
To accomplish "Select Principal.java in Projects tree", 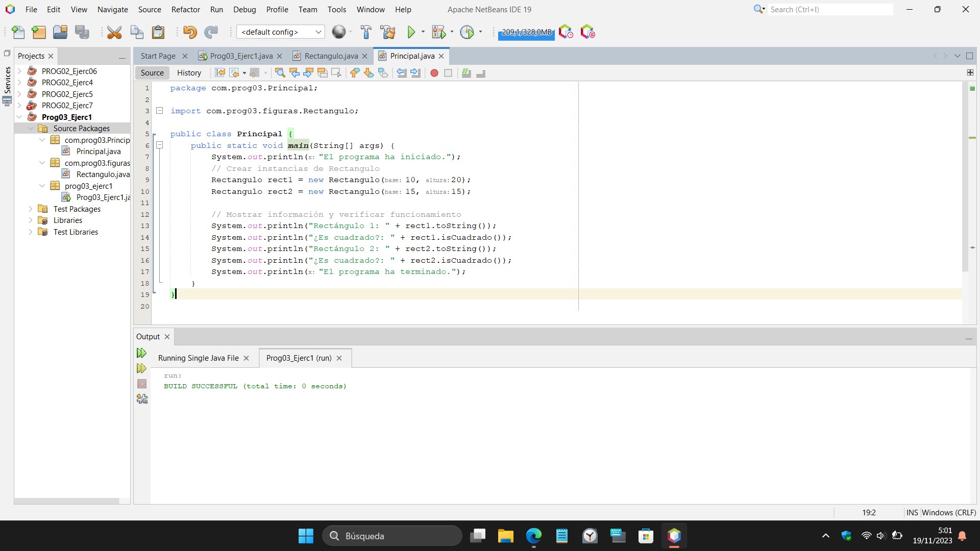I will (99, 152).
